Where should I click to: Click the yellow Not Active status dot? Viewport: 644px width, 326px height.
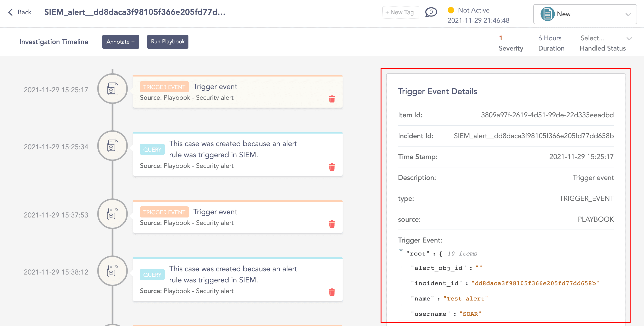[451, 10]
